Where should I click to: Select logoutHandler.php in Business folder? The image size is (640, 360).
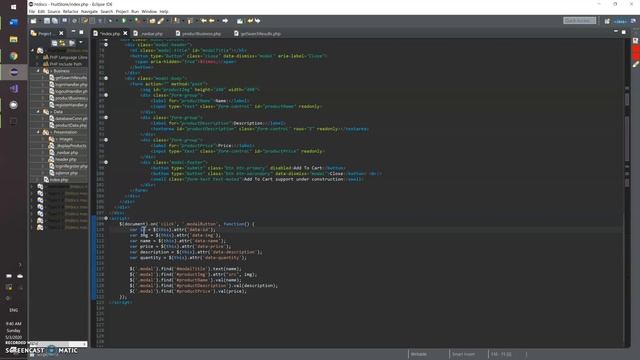tap(68, 91)
